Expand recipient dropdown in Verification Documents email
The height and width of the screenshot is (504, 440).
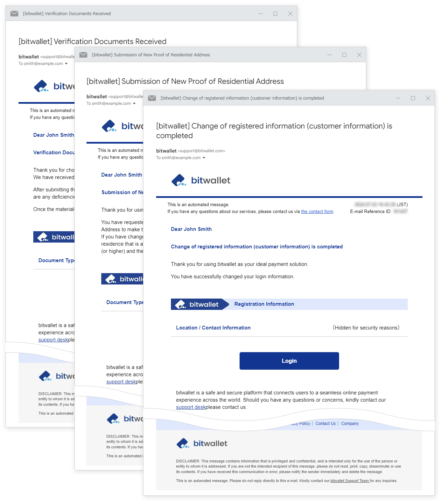point(66,64)
